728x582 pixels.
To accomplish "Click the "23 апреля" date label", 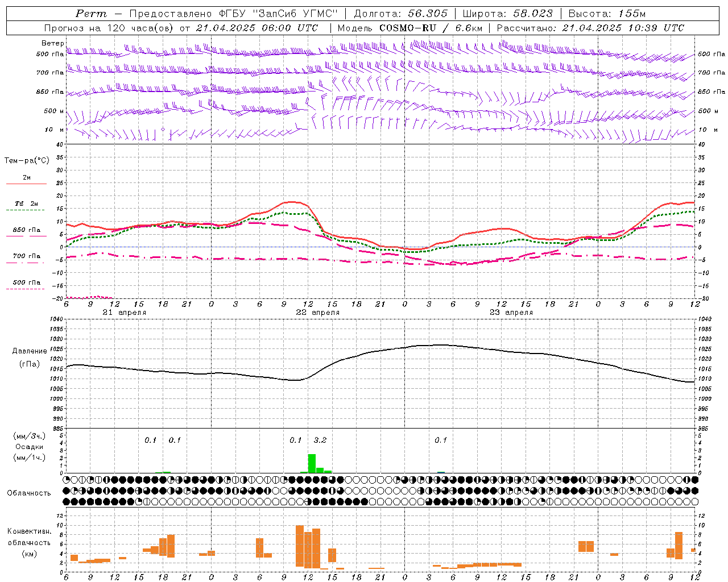I will (x=511, y=313).
